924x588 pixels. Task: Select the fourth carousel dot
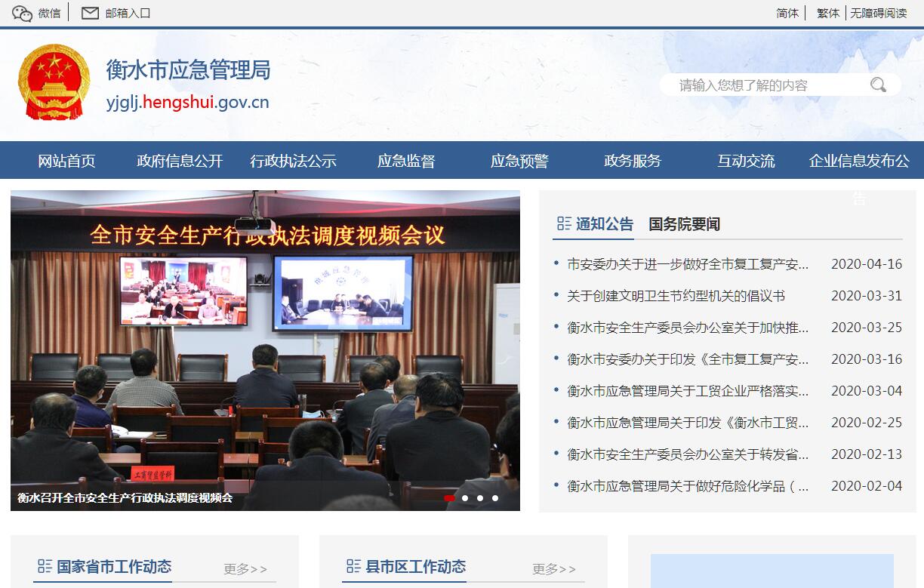point(495,498)
